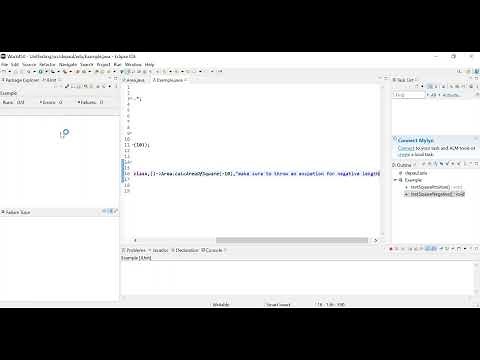
Task: Collapse the Example class in Outline
Action: [395, 180]
